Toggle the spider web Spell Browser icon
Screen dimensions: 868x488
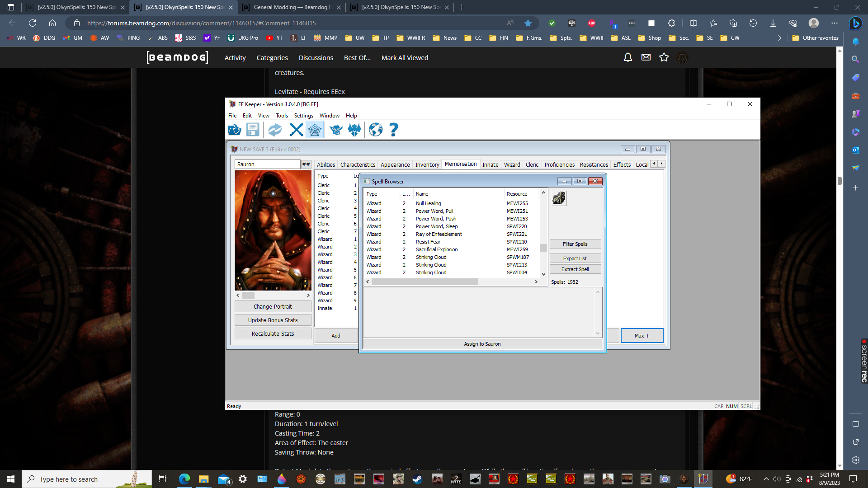click(x=315, y=130)
